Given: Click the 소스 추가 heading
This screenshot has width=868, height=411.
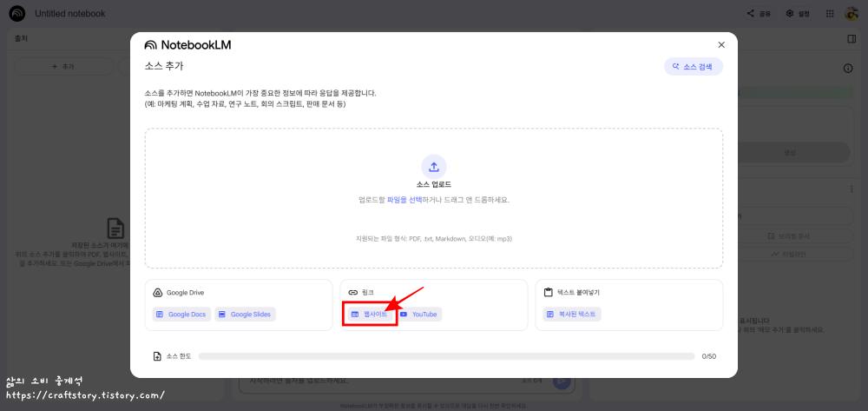Looking at the screenshot, I should (x=164, y=66).
